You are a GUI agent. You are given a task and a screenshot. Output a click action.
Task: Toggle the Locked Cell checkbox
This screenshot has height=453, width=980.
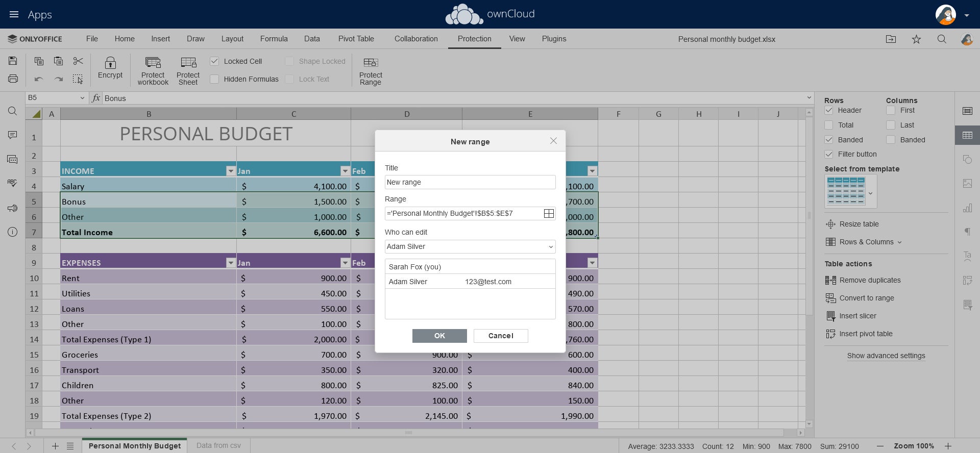point(214,61)
